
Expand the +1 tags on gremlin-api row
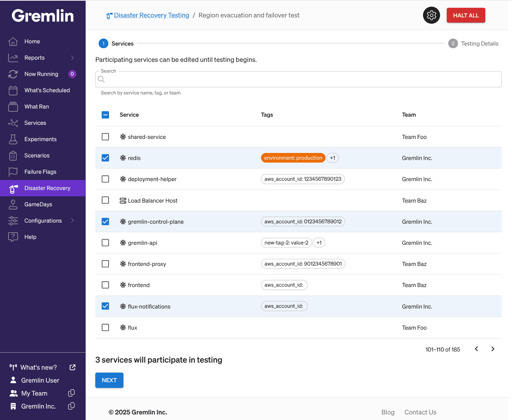(x=319, y=243)
